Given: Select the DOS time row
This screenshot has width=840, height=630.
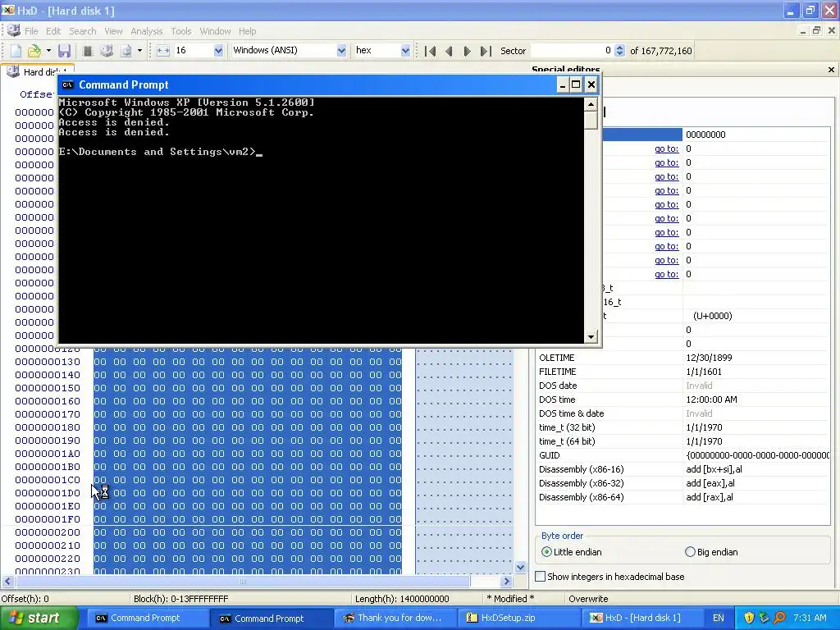Looking at the screenshot, I should pyautogui.click(x=683, y=399).
